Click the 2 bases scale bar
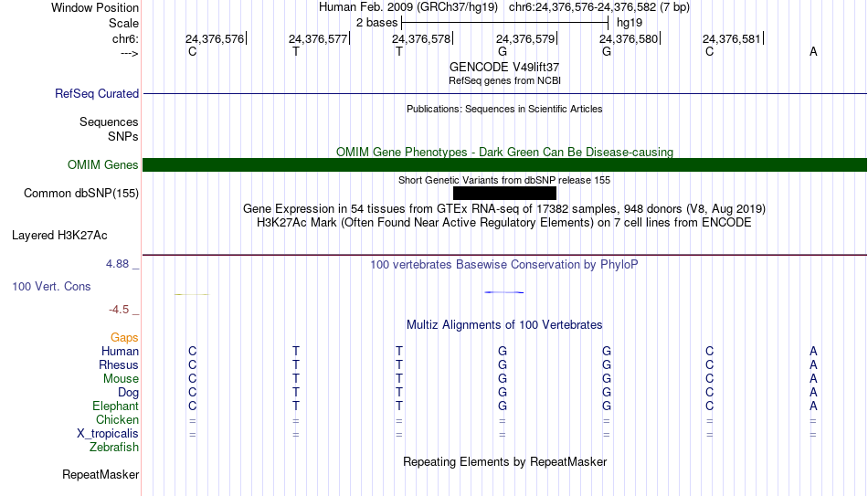This screenshot has width=868, height=496. (x=505, y=23)
